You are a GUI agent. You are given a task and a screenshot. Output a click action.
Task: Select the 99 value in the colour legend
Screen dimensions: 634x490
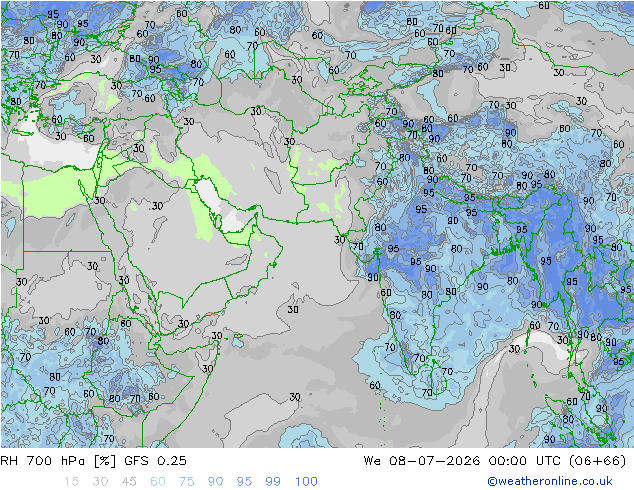click(273, 482)
